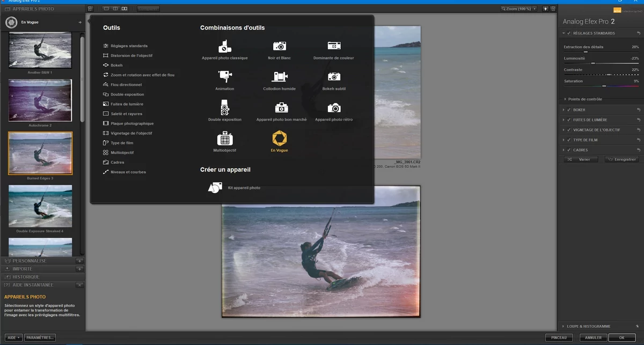Viewport: 644px width, 345px height.
Task: Click the Bokeh tool icon in Outils
Action: 106,65
